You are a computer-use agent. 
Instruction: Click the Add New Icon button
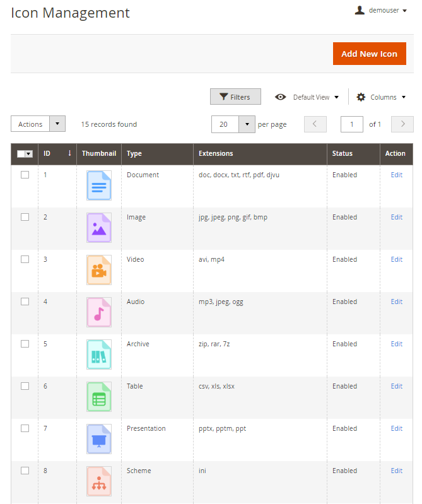(369, 54)
